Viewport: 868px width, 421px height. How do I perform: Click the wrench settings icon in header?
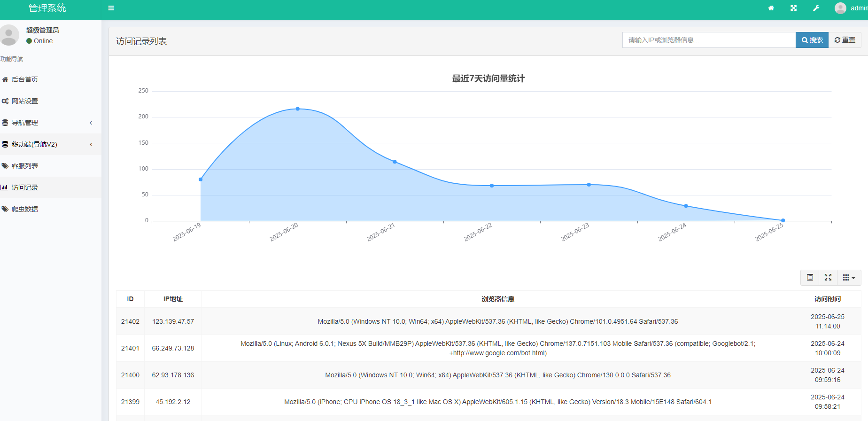coord(816,8)
